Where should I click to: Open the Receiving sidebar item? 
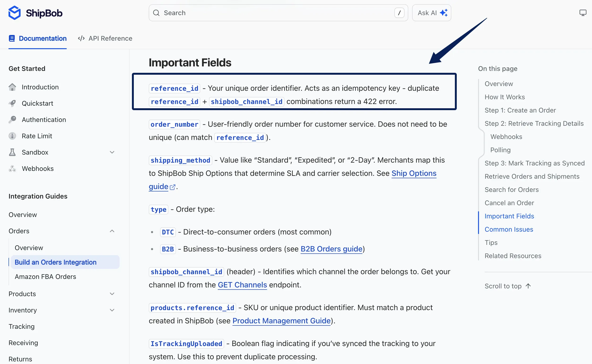coord(23,343)
